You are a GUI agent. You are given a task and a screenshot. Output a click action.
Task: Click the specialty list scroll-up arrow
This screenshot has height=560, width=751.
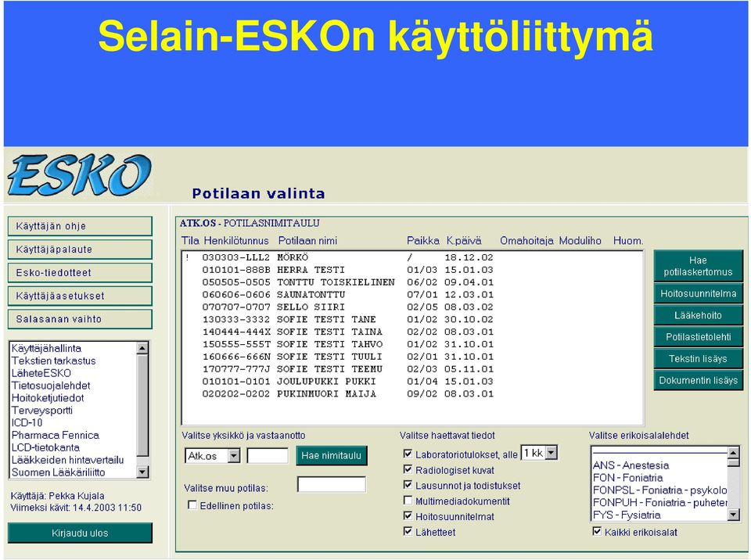tap(734, 452)
